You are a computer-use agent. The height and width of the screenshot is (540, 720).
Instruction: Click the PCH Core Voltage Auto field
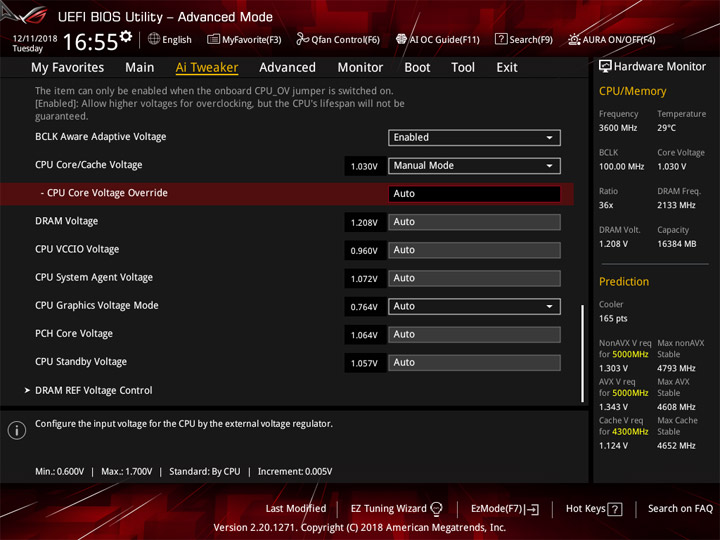(474, 335)
